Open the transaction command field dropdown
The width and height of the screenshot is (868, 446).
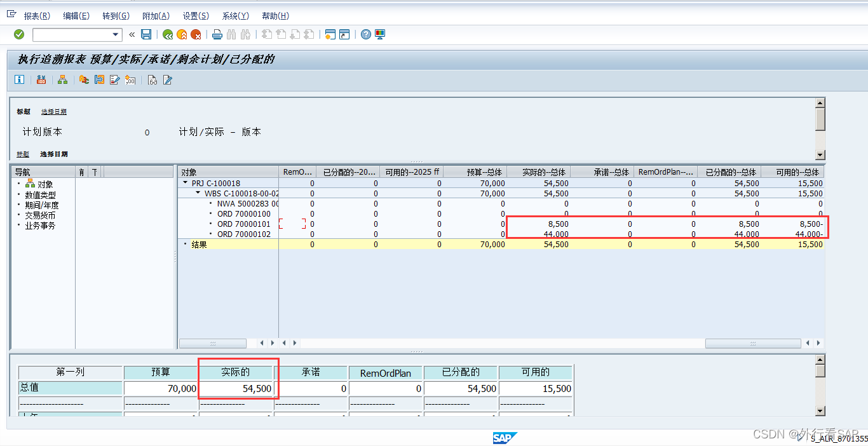coord(116,34)
